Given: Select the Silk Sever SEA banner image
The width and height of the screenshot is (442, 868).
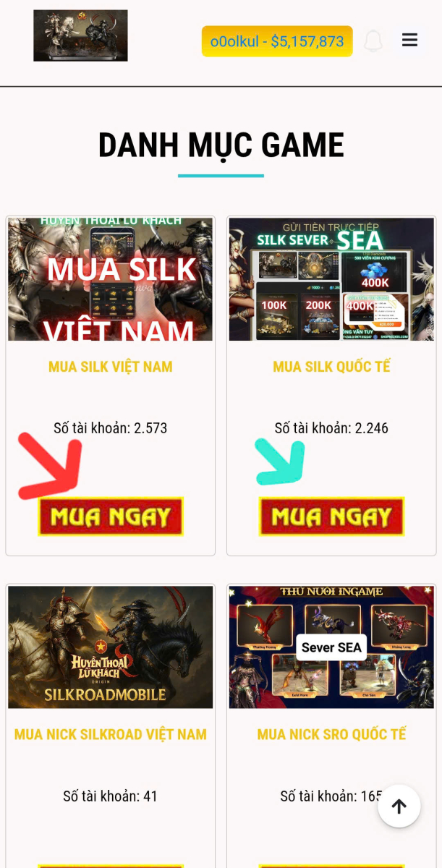Looking at the screenshot, I should 331,279.
